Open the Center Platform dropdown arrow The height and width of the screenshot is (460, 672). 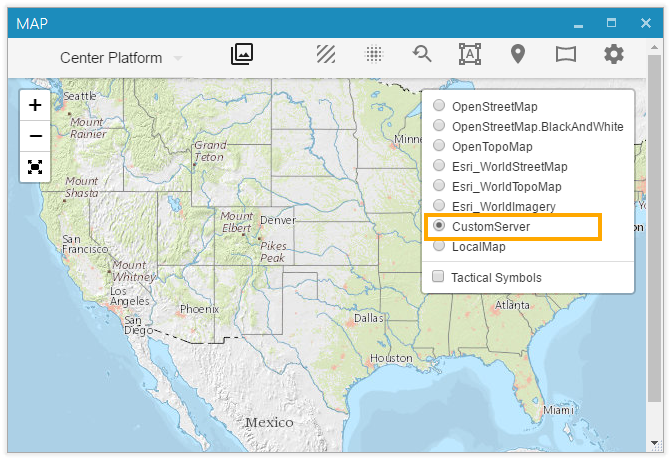coord(177,58)
